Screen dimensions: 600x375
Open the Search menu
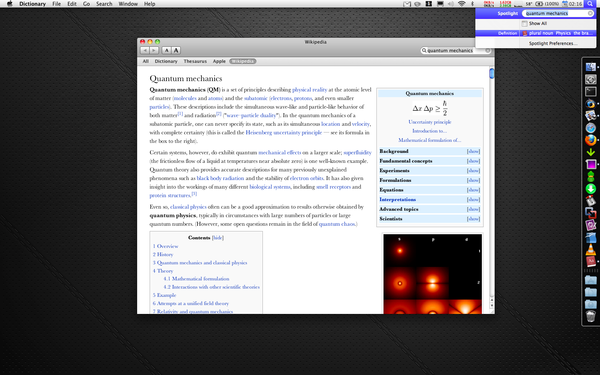click(104, 4)
